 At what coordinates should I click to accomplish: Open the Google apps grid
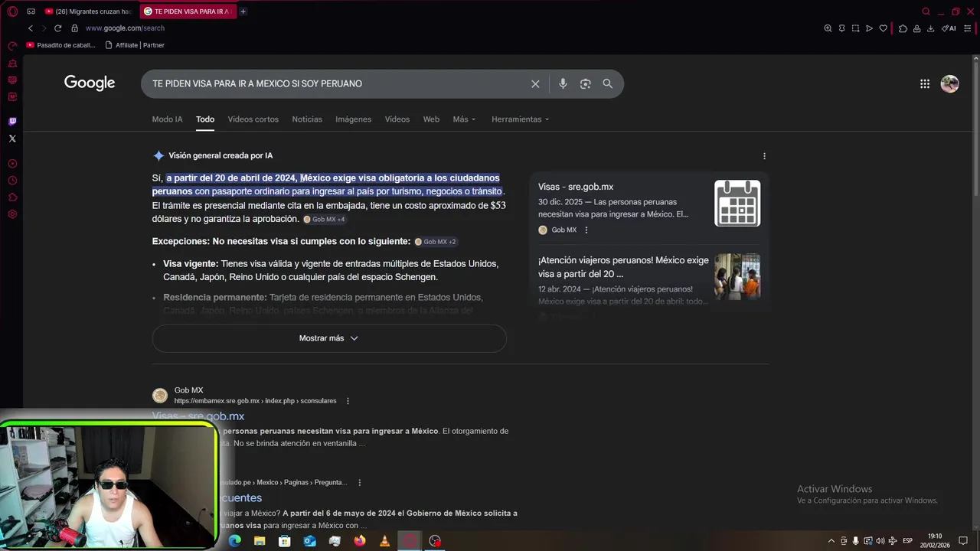click(925, 84)
